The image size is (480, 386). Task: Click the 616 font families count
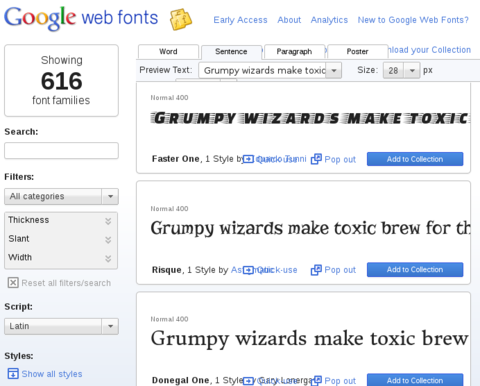point(61,81)
